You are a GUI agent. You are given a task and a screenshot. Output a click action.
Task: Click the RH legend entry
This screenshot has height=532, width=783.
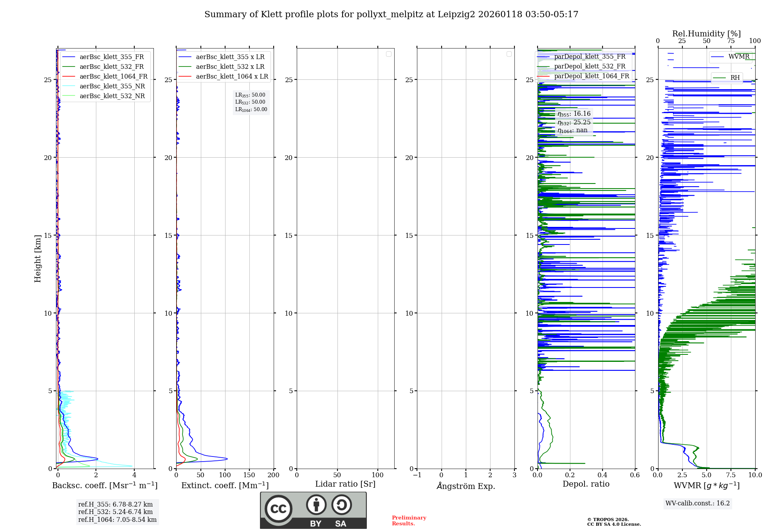(x=734, y=77)
